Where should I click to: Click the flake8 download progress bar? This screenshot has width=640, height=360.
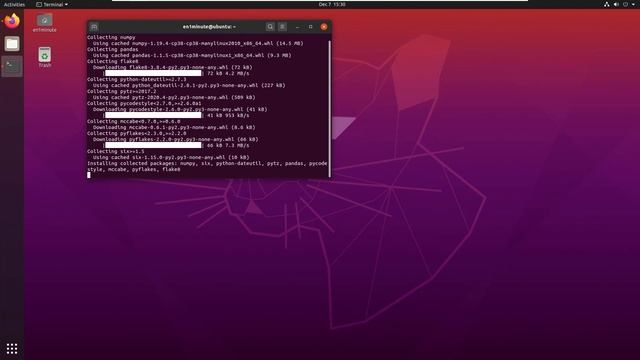point(153,73)
